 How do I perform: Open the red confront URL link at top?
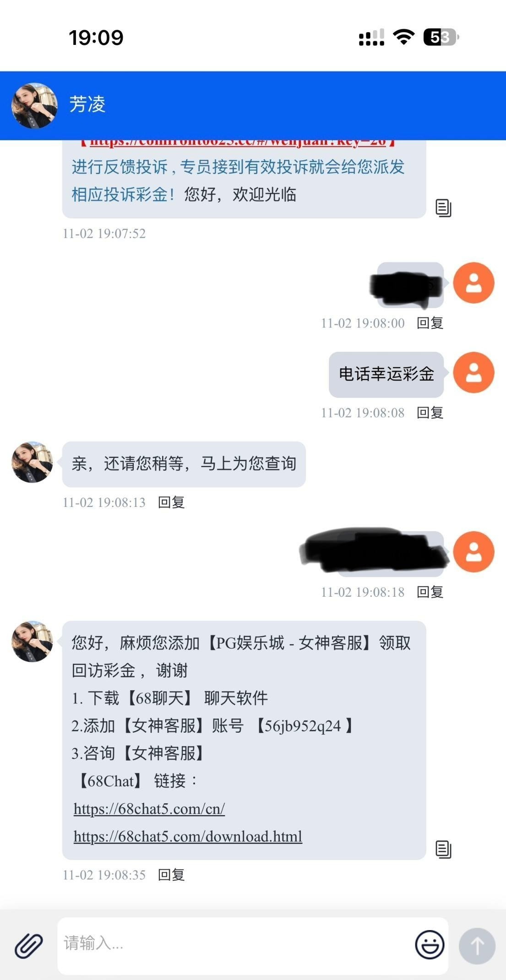238,142
